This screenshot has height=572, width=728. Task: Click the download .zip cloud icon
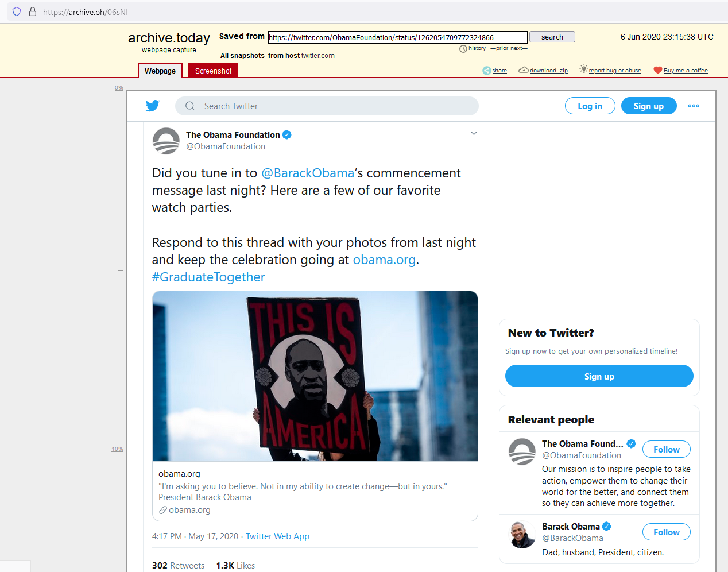523,70
